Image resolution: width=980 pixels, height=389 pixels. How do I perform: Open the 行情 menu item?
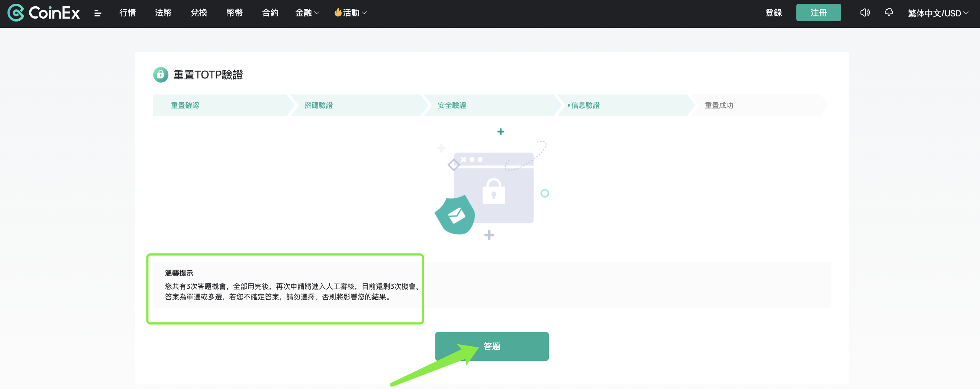click(x=128, y=13)
